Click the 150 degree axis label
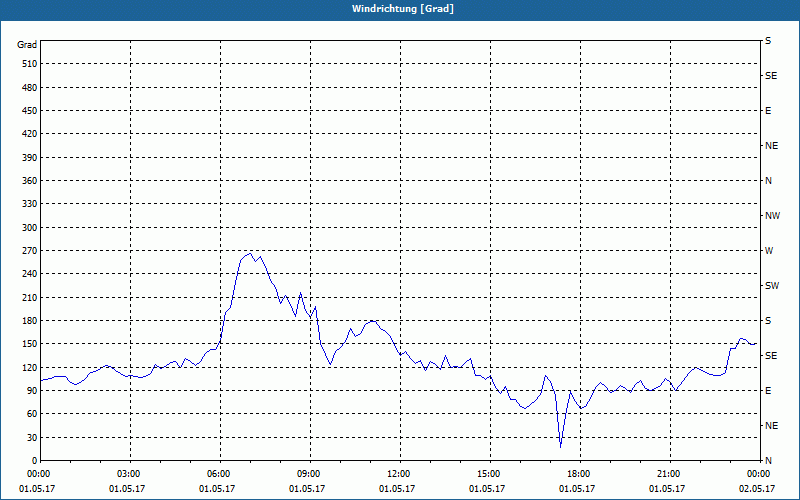Viewport: 800px width, 500px height. (x=30, y=344)
